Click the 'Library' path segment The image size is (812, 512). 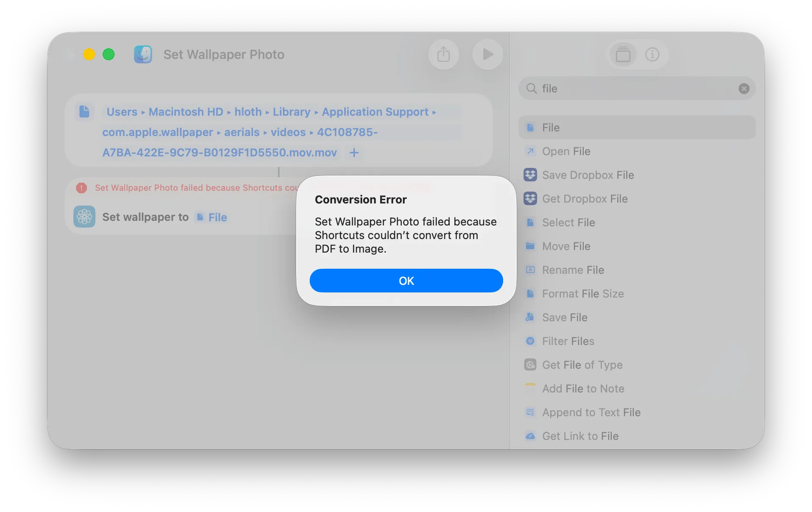[x=291, y=112]
